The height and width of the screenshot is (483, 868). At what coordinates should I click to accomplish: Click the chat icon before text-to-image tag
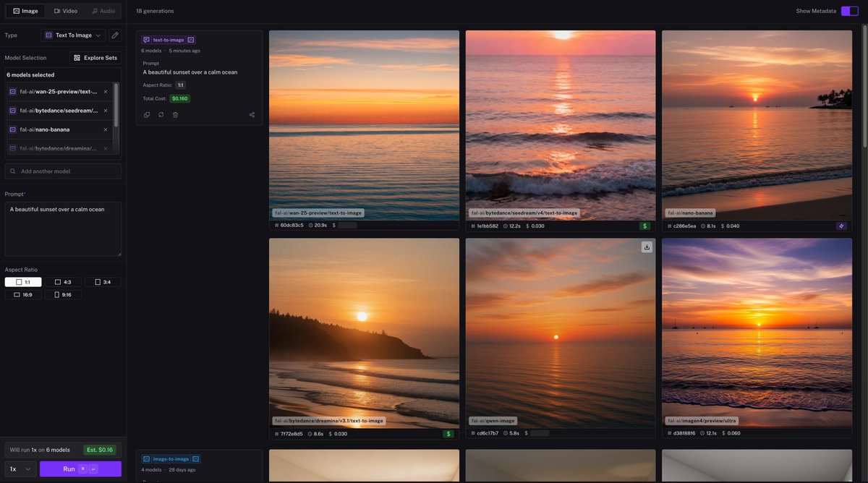(x=146, y=40)
